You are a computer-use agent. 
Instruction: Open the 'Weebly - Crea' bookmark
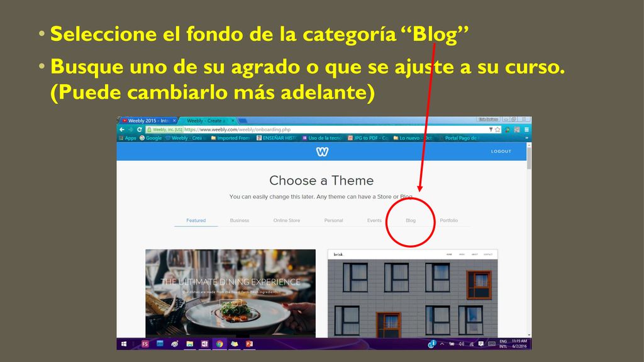coord(186,138)
